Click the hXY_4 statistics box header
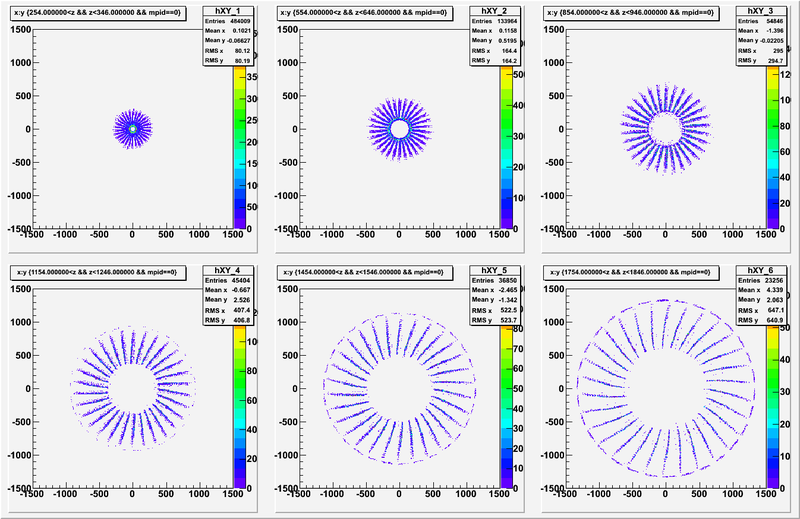800x519 pixels. click(228, 270)
